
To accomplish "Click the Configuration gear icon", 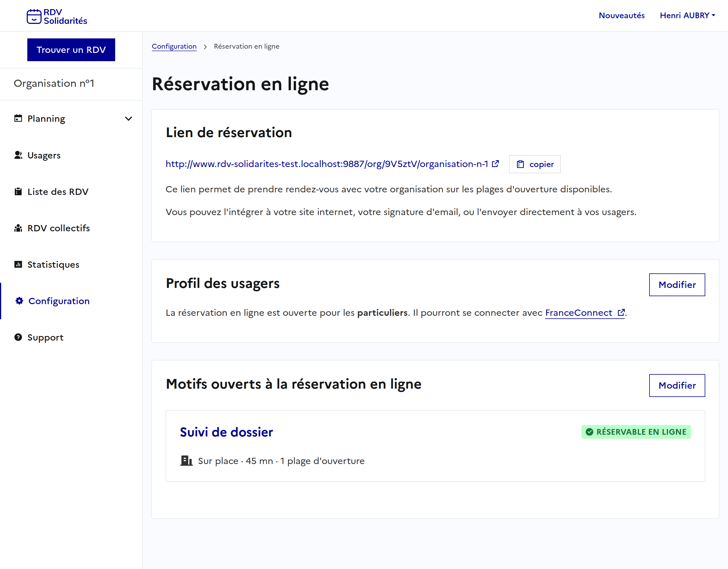I will (19, 301).
